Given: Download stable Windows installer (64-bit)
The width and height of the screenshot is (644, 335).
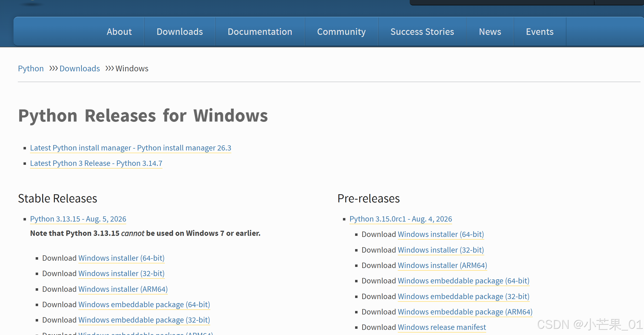Looking at the screenshot, I should point(121,258).
